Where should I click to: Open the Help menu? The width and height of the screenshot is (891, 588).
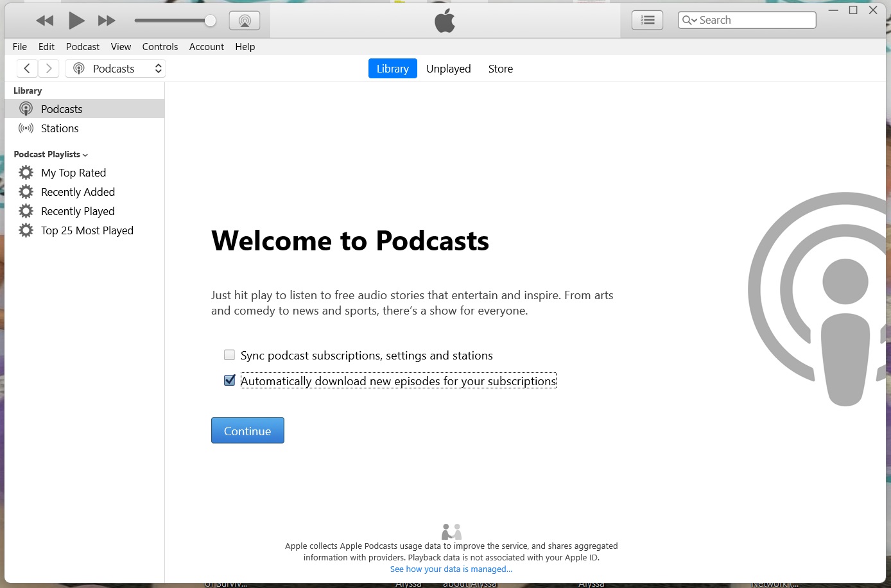click(245, 47)
